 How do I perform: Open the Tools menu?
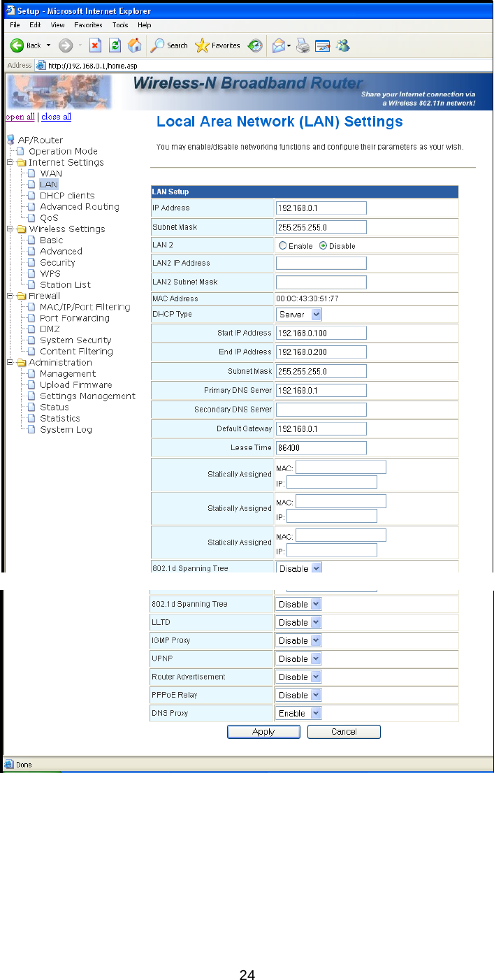coord(120,25)
